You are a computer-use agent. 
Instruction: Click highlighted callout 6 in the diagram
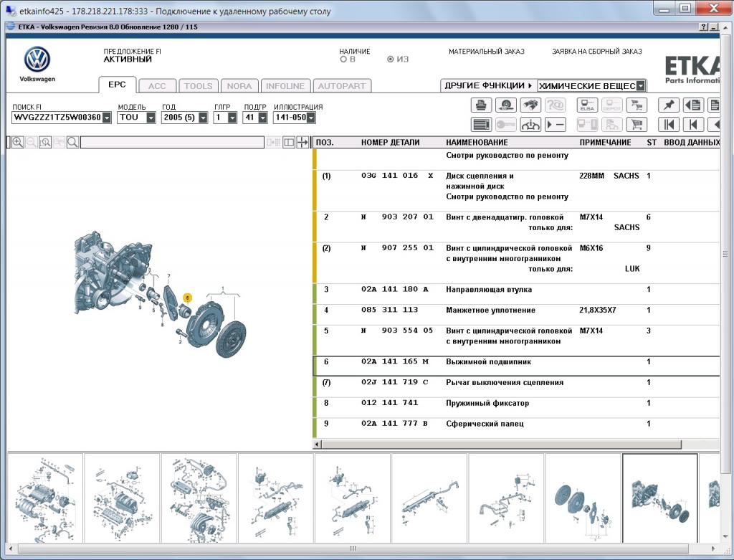(x=187, y=298)
